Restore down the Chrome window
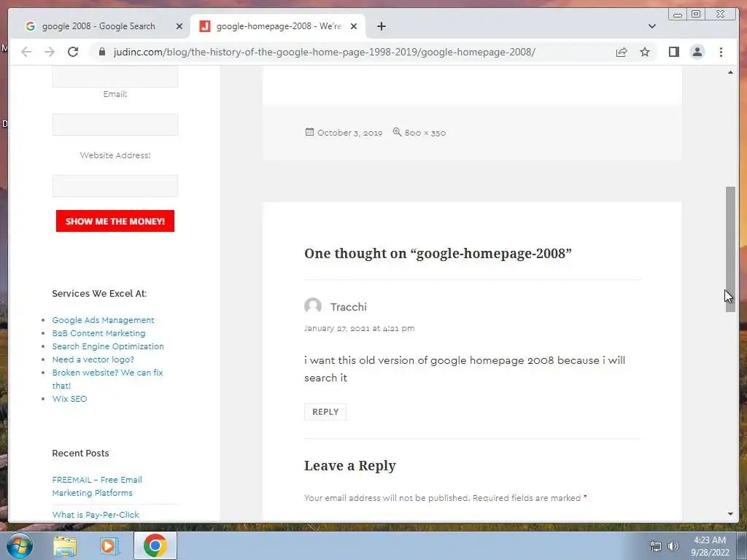The height and width of the screenshot is (560, 747). [695, 15]
